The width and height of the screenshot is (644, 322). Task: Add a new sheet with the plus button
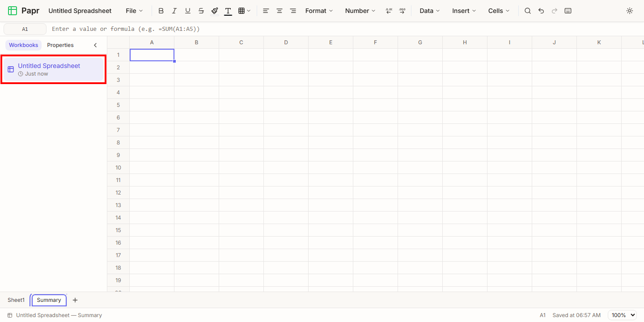(x=75, y=300)
